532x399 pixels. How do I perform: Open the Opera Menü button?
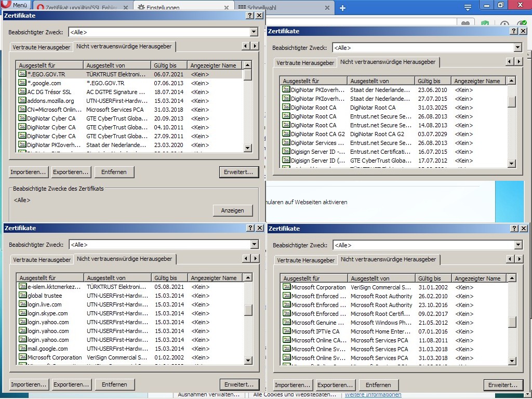[x=15, y=5]
